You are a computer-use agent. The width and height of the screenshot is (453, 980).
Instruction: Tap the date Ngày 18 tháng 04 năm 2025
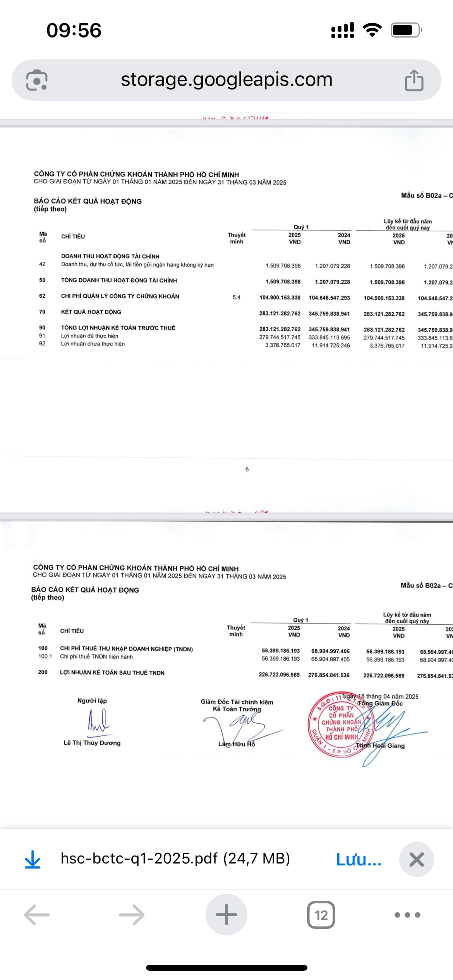point(380,696)
